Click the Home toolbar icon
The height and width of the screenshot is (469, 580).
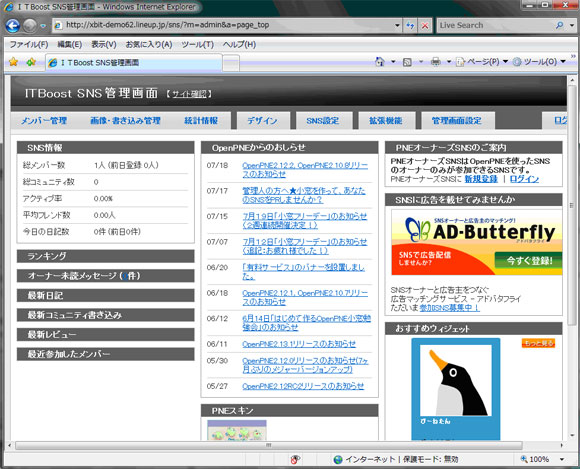380,62
